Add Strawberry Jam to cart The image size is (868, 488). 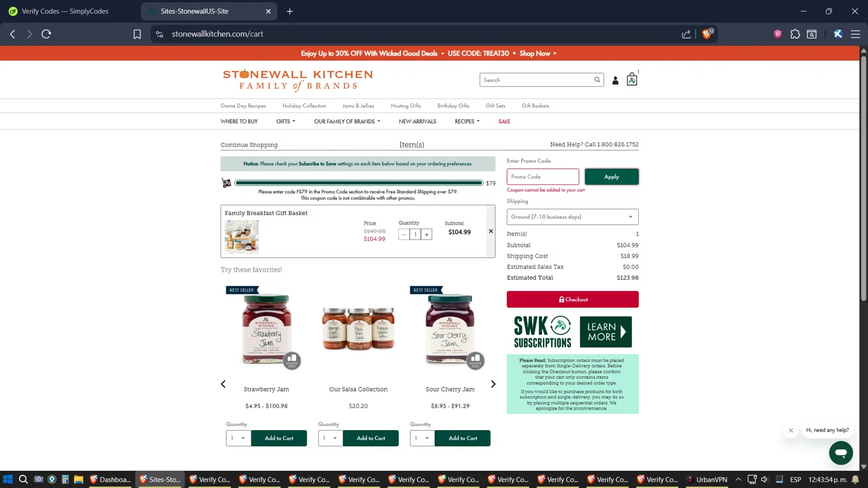pyautogui.click(x=279, y=438)
